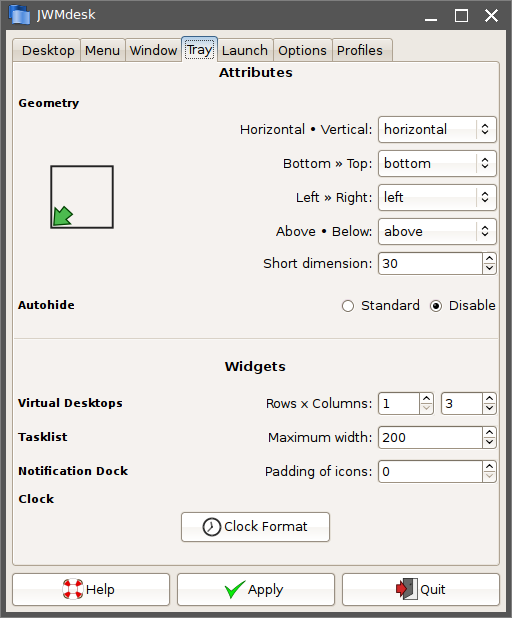Maximize the JWMdesk window

[461, 16]
